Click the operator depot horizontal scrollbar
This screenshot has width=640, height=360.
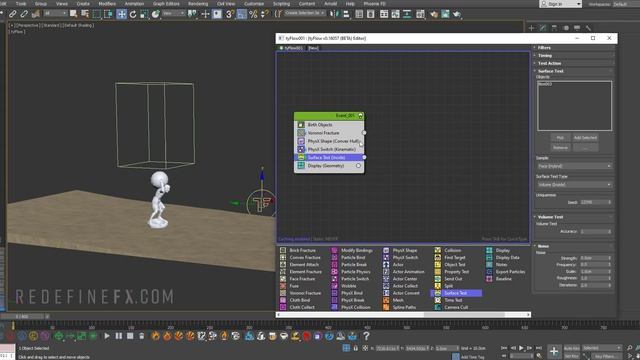464,315
